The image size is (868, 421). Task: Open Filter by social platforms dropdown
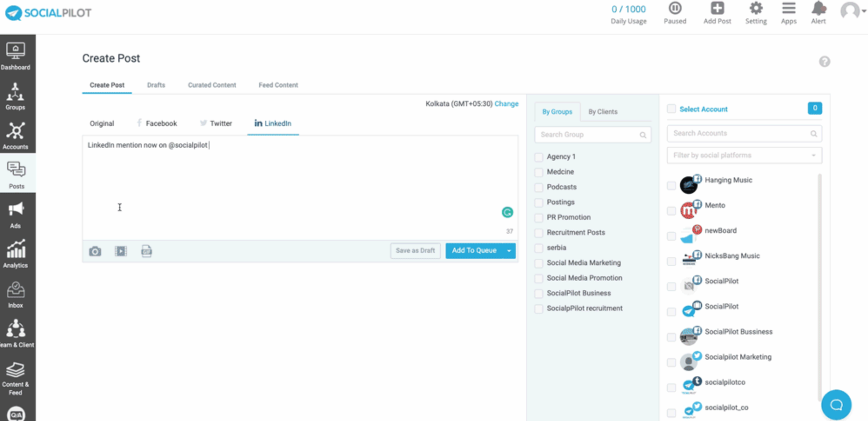coord(744,156)
